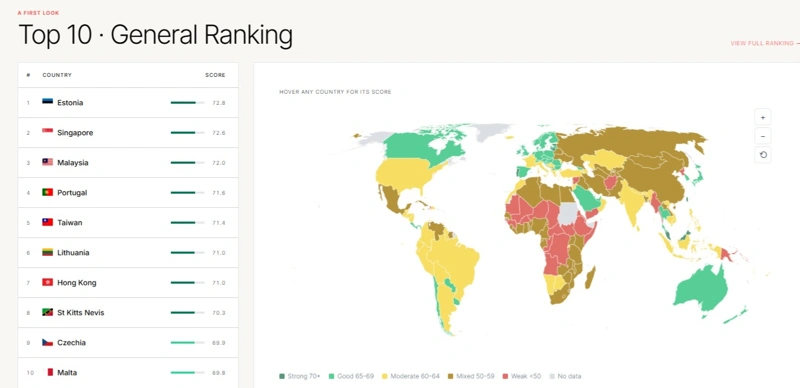800x388 pixels.
Task: Click the St Kitts Nevis flag icon
Action: click(47, 312)
